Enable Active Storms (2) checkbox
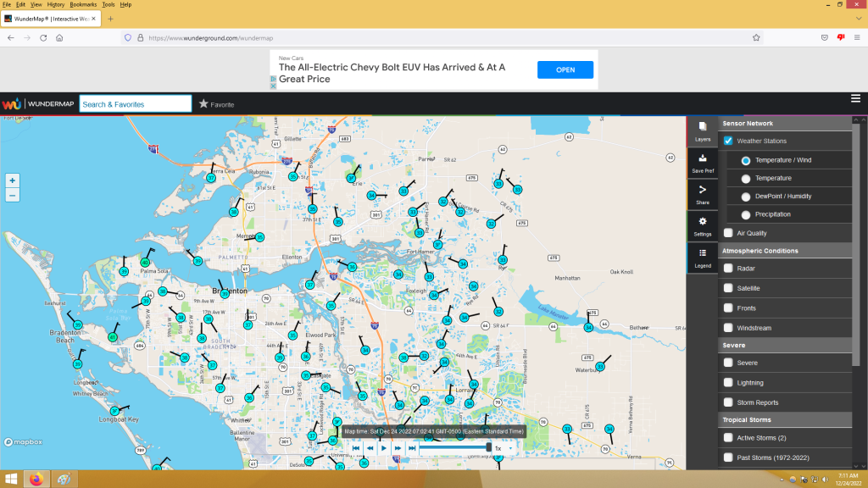The image size is (868, 488). (728, 438)
